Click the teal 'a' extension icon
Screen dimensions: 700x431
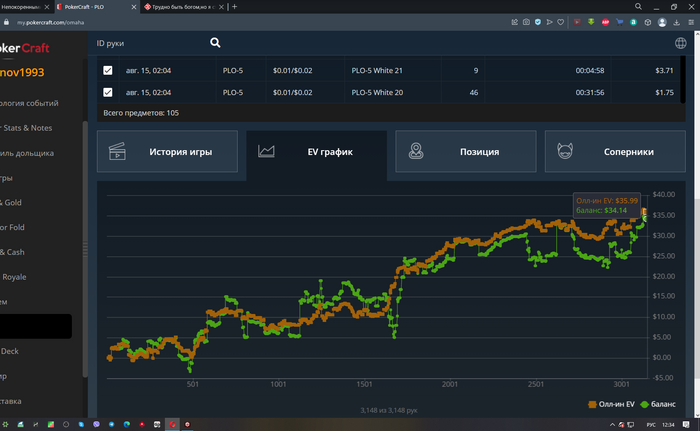(633, 22)
